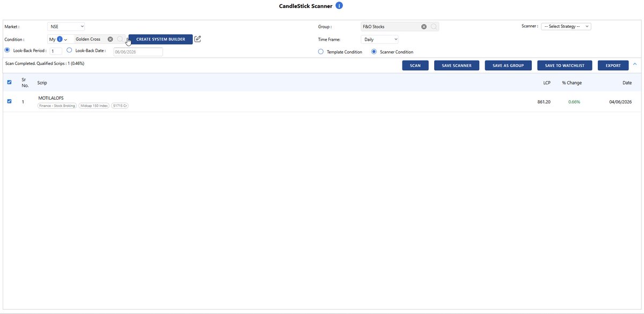644x314 pixels.
Task: Click the MOTILALOFS scrip name
Action: 51,98
